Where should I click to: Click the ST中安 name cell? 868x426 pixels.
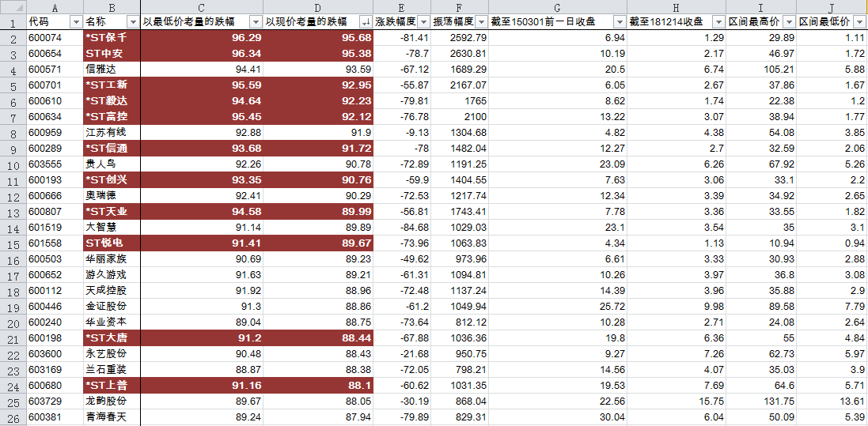(x=112, y=54)
